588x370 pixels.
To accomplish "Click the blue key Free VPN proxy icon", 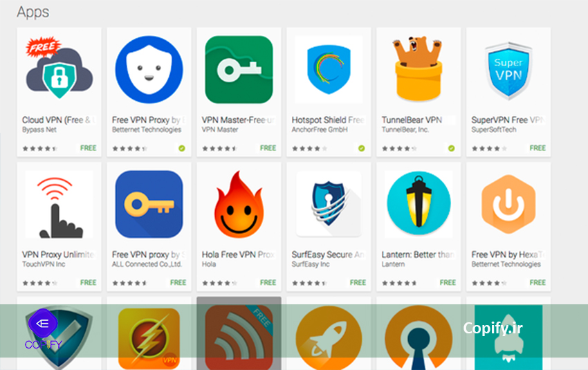I will [149, 204].
